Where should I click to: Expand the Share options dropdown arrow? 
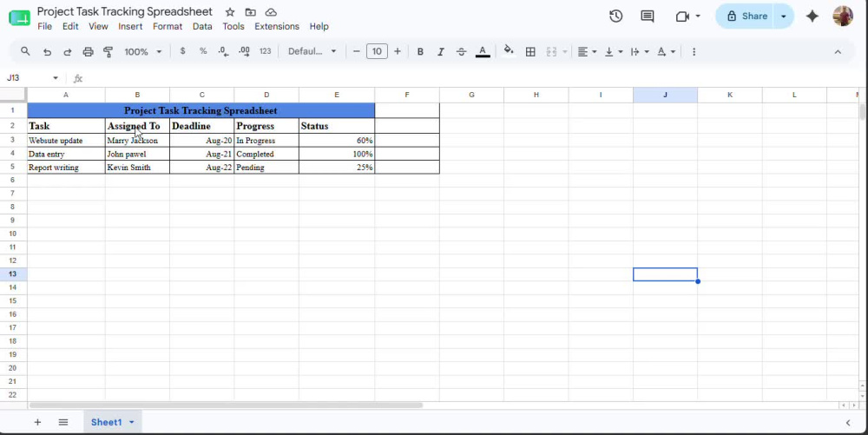point(784,16)
